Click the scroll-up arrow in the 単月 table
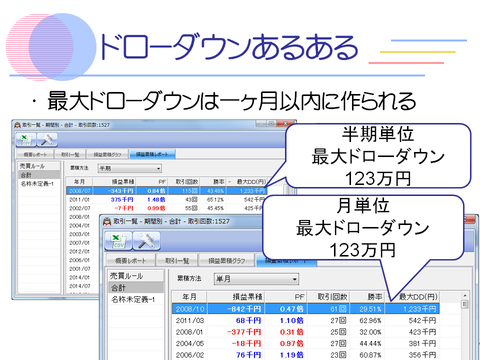Viewport: 480px width, 360px height. (464, 296)
